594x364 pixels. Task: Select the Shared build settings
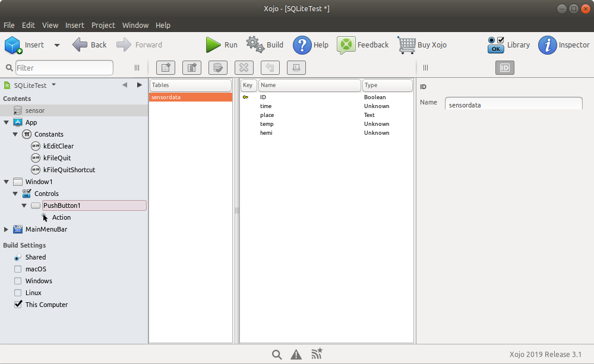pyautogui.click(x=36, y=257)
